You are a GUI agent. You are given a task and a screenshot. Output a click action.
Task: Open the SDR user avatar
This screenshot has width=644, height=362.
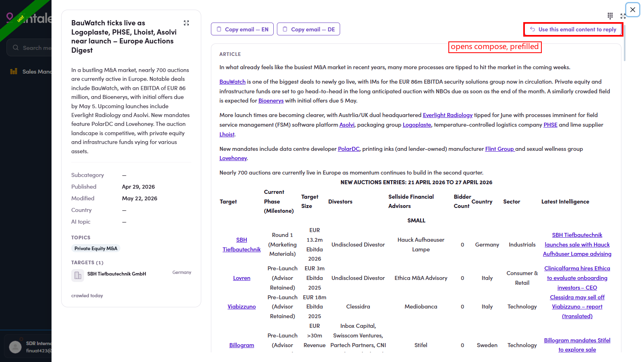click(15, 347)
